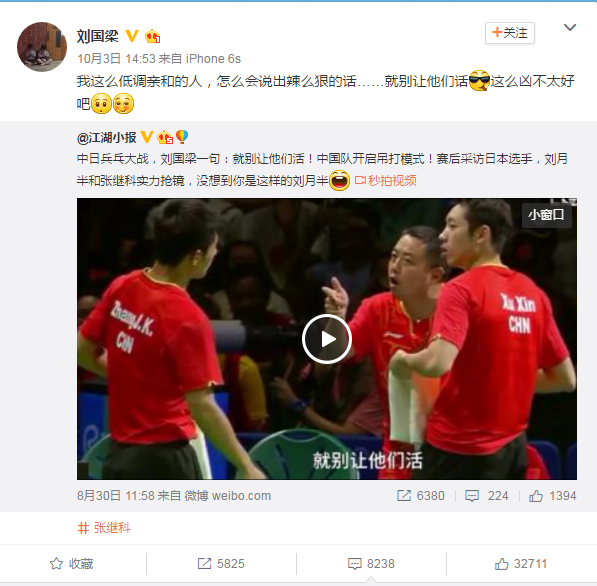Open the post options chevron menu
Viewport: 597px width, 586px height.
click(570, 27)
